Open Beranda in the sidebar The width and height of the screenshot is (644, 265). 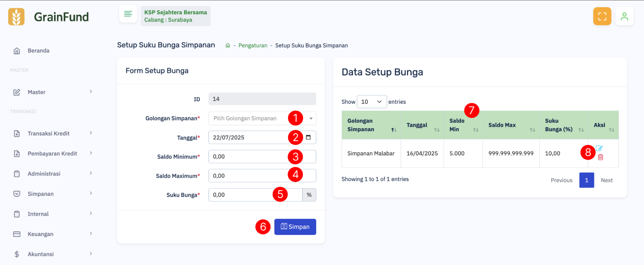tap(38, 51)
